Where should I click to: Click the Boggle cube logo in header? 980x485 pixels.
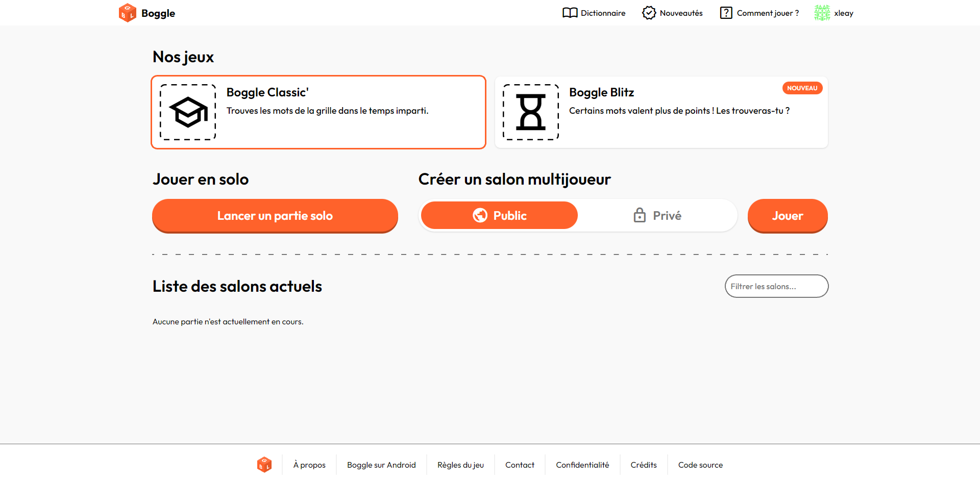pos(128,13)
